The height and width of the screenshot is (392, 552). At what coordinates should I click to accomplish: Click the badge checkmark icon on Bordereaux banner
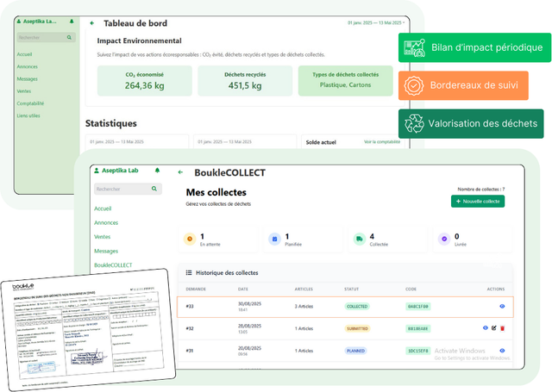tap(414, 85)
